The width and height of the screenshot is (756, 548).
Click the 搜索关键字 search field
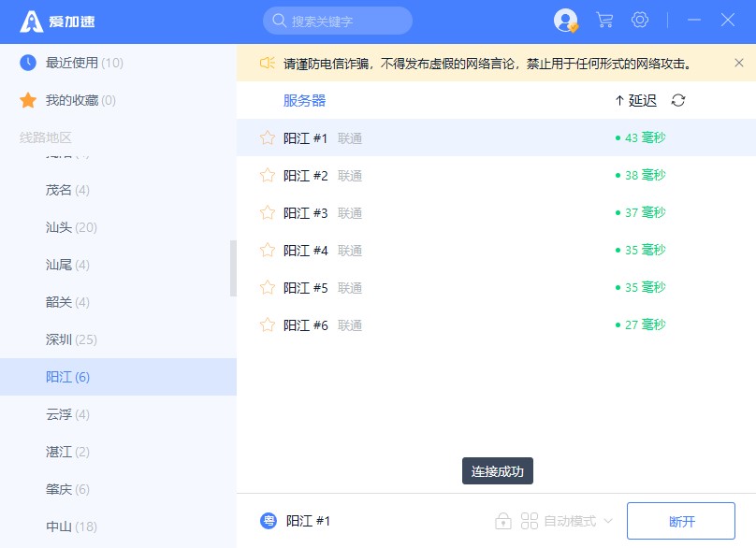(338, 21)
